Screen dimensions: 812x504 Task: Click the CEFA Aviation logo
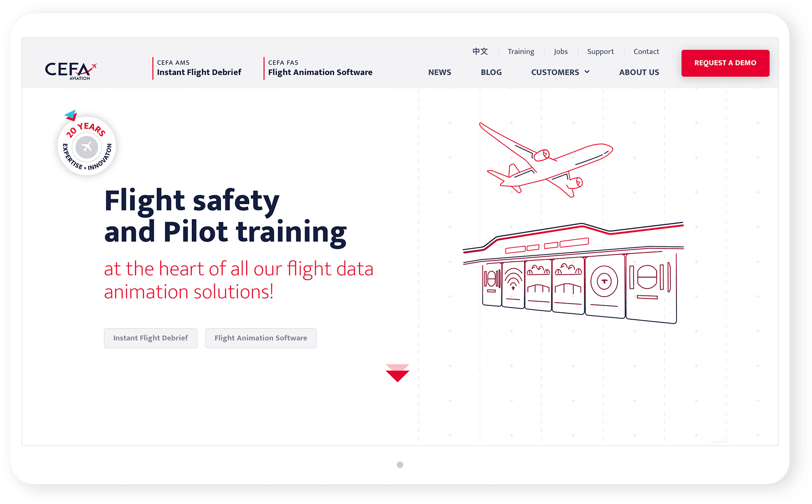[71, 71]
